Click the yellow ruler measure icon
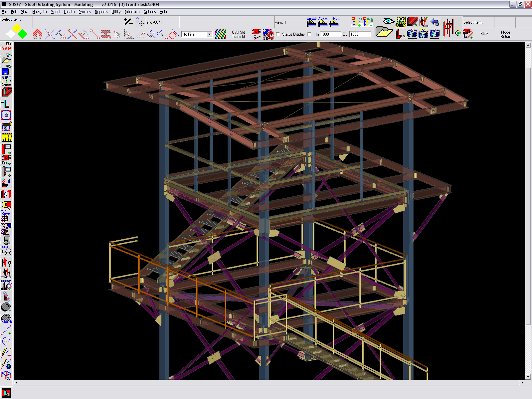This screenshot has width=532, height=399. pyautogui.click(x=6, y=137)
